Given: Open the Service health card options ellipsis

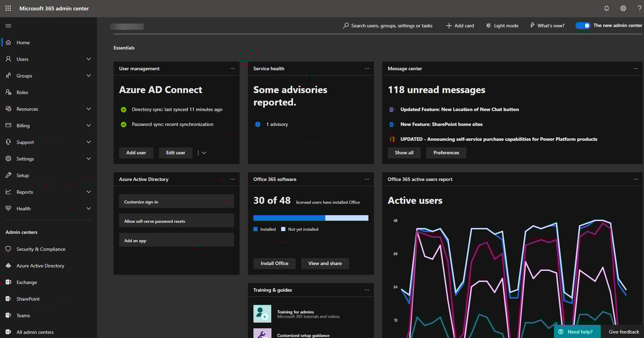Looking at the screenshot, I should click(x=367, y=68).
